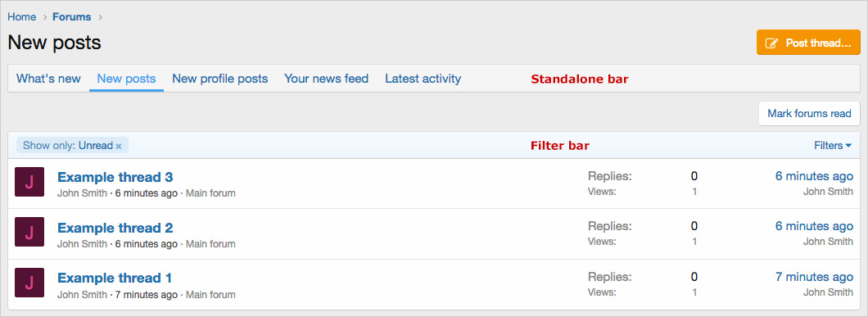Screen dimensions: 868x317
Task: Open Forums breadcrumb link
Action: pos(72,16)
